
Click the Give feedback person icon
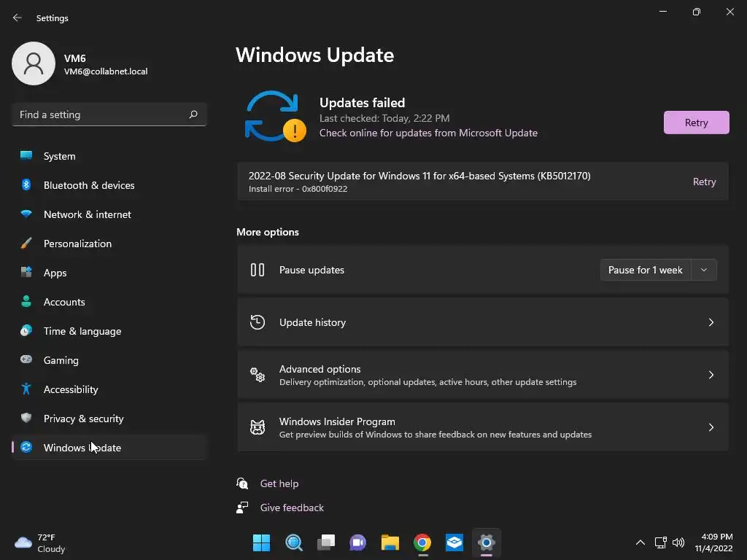[x=242, y=507]
